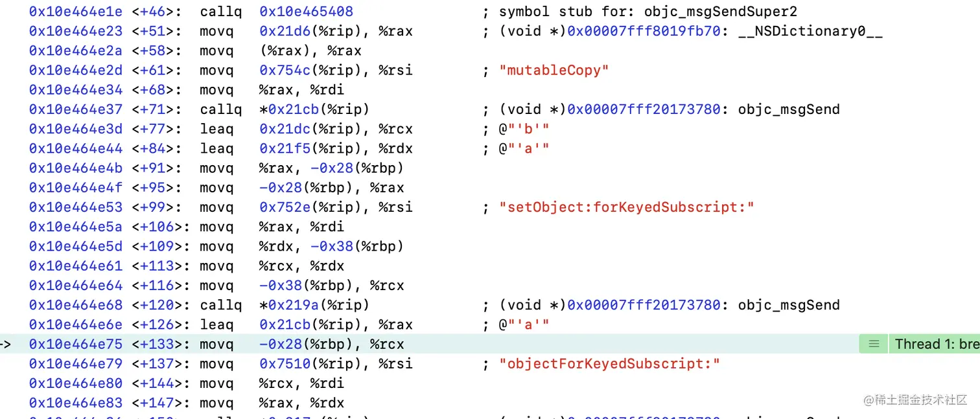Click the @"'b'" string comment
Image resolution: width=980 pixels, height=419 pixels.
click(x=524, y=129)
